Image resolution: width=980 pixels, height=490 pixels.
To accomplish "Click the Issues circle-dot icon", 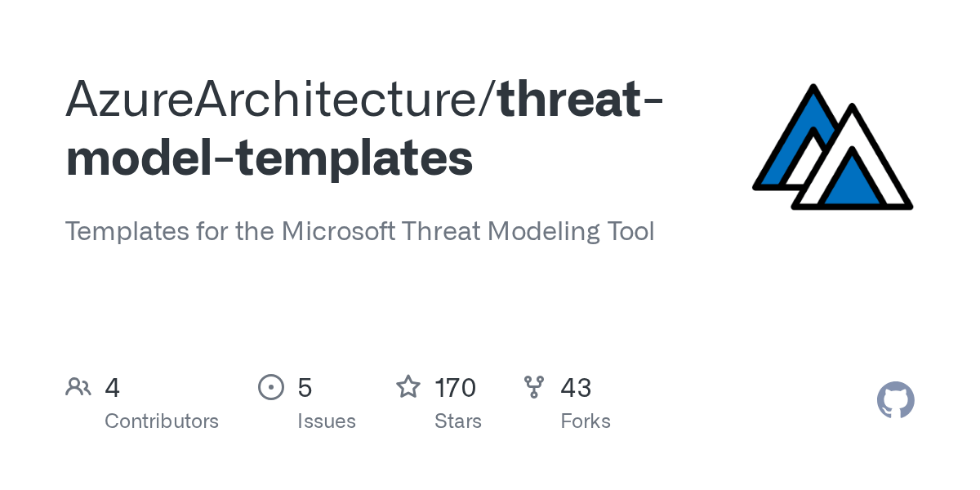I will tap(271, 387).
